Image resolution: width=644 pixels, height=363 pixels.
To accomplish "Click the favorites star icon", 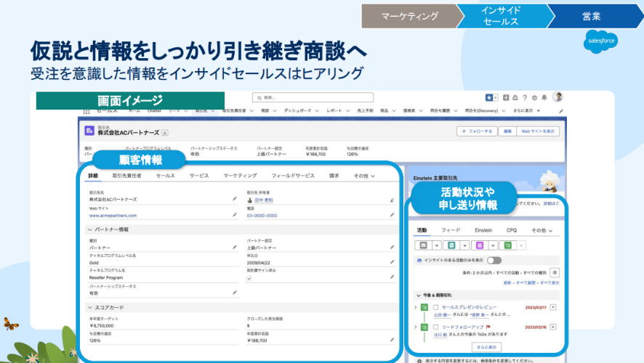I will [488, 97].
